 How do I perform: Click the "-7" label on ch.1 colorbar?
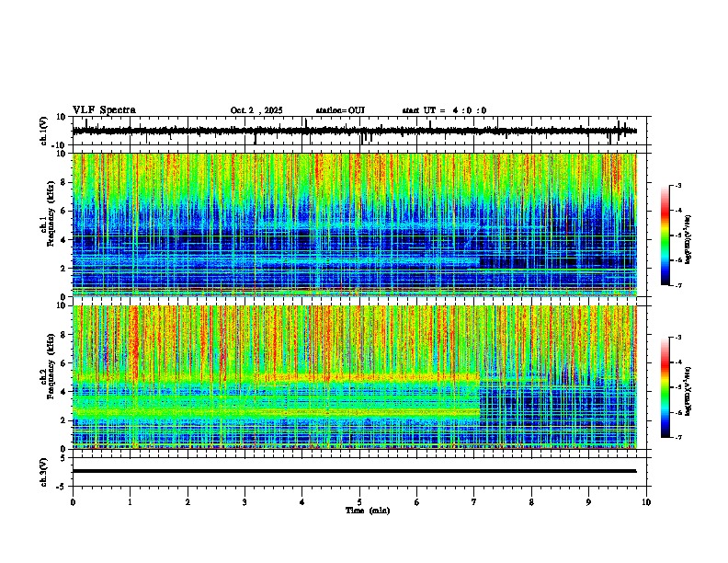[x=677, y=285]
